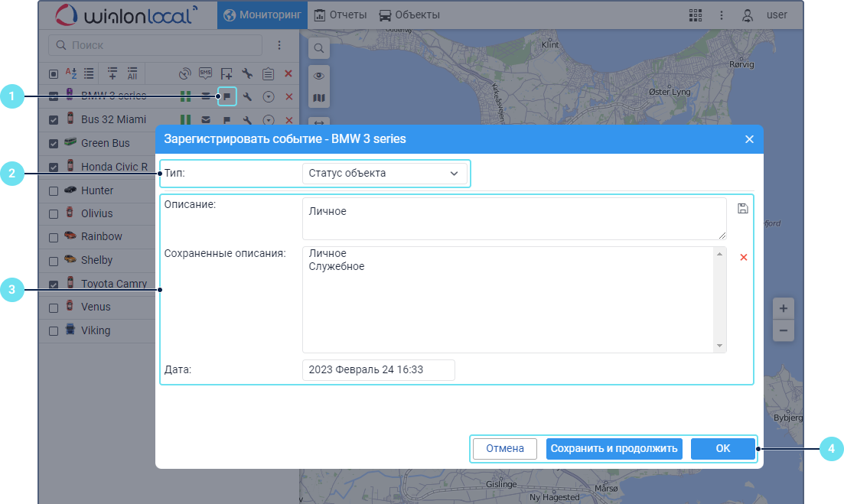Click the satellite connection header icon

[x=184, y=73]
